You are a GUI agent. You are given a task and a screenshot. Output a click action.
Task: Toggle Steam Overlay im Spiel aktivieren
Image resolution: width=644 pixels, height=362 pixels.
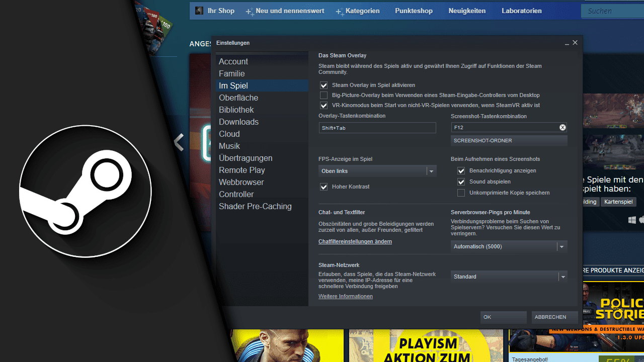(x=324, y=85)
